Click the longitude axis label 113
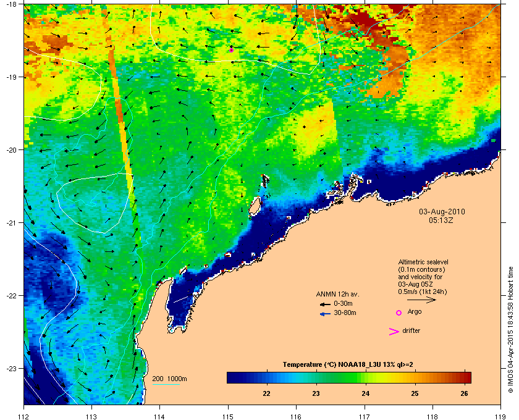Viewport: 519px width, 420px height. (x=91, y=417)
